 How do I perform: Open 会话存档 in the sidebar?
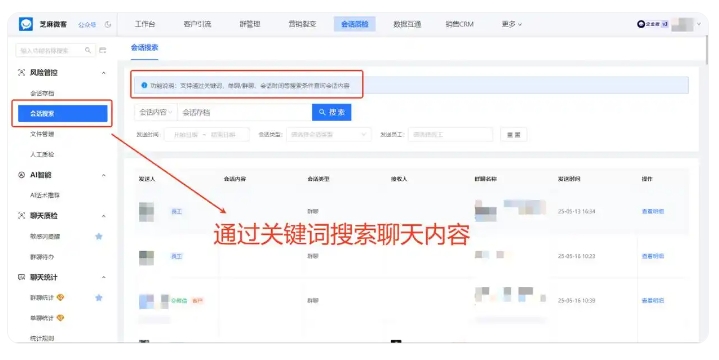42,93
